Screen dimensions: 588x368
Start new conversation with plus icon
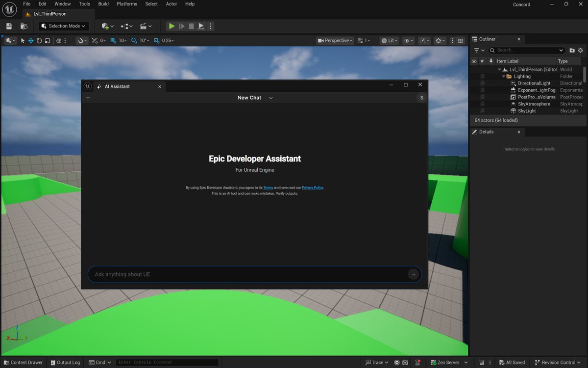88,98
